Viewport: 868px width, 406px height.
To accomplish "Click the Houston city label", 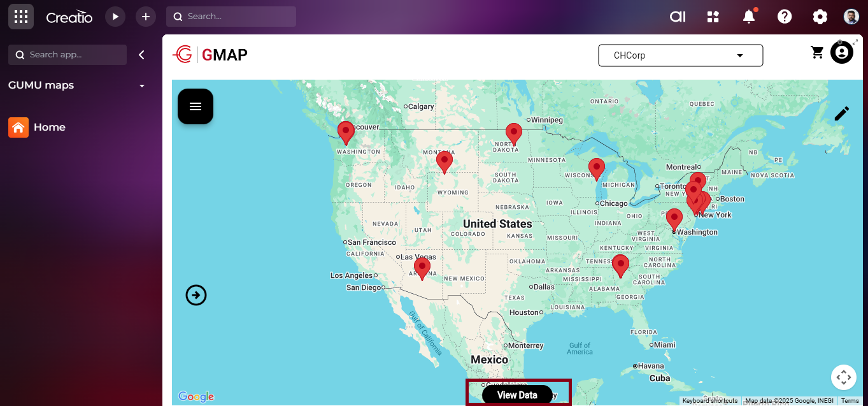I will [524, 312].
